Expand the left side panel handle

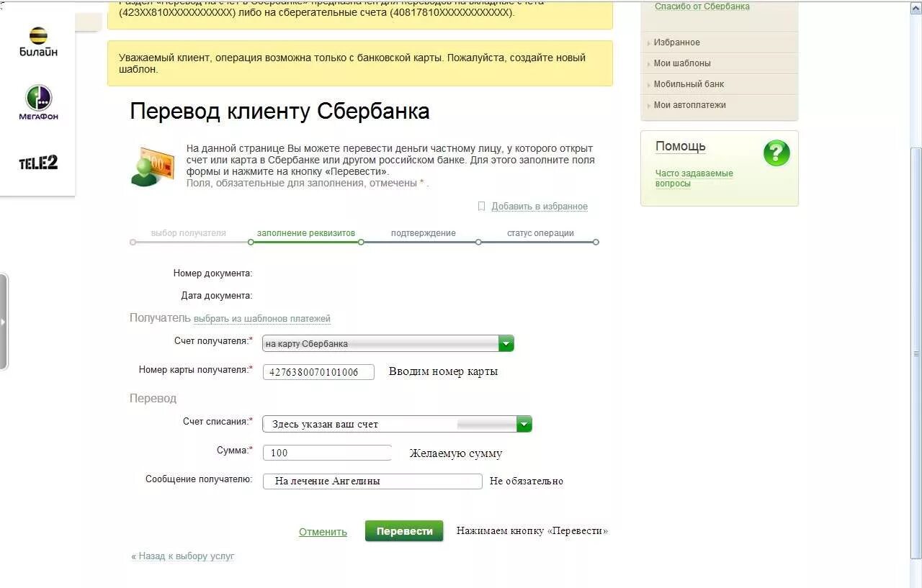tap(4, 322)
